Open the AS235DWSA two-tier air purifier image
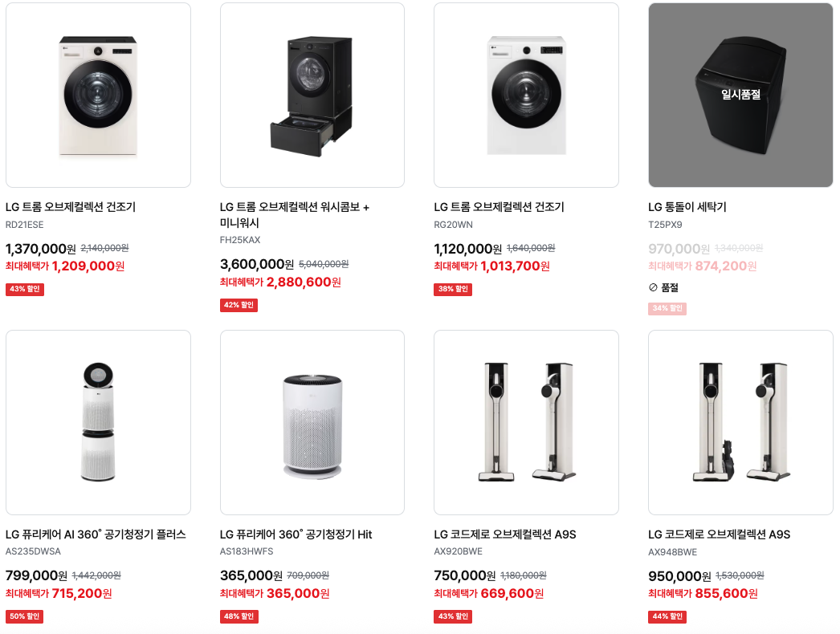 [98, 422]
